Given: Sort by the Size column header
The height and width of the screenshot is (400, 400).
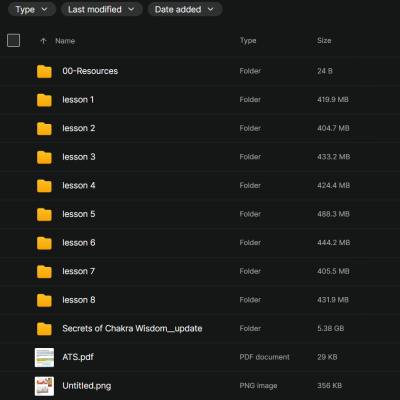Looking at the screenshot, I should [324, 40].
